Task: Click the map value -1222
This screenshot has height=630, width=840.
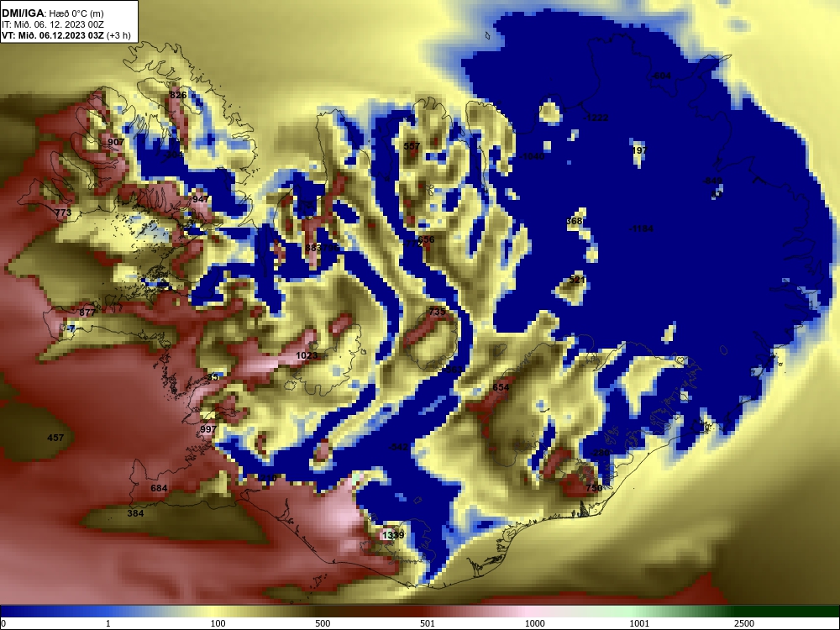Action: coord(596,118)
